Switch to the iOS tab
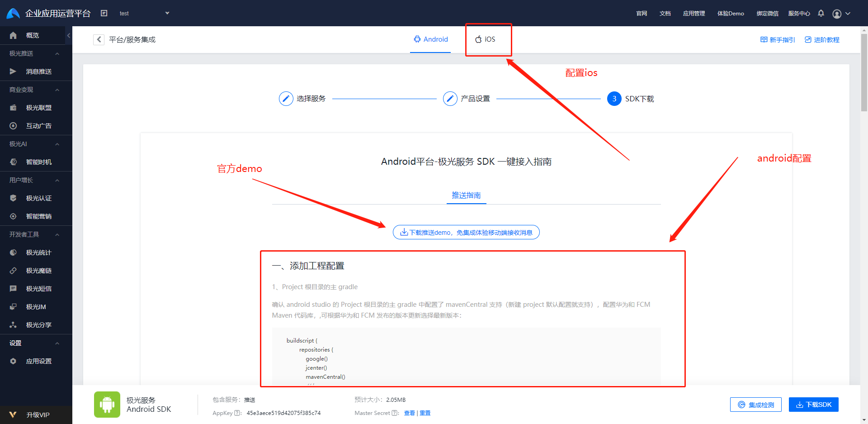This screenshot has width=868, height=424. click(485, 39)
